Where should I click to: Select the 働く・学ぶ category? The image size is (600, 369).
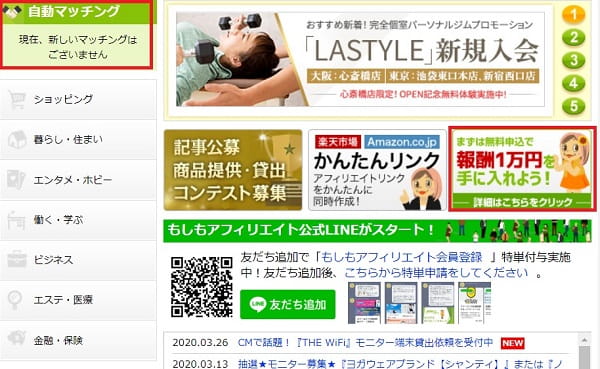(x=78, y=220)
